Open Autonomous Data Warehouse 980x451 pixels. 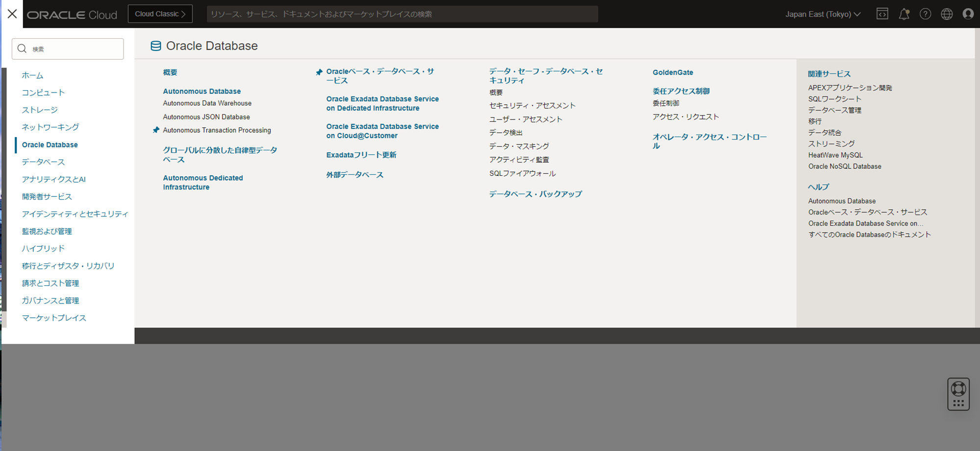[207, 103]
